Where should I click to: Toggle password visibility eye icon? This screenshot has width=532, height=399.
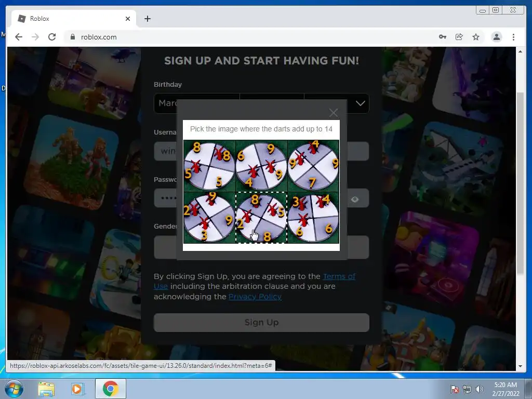point(355,199)
